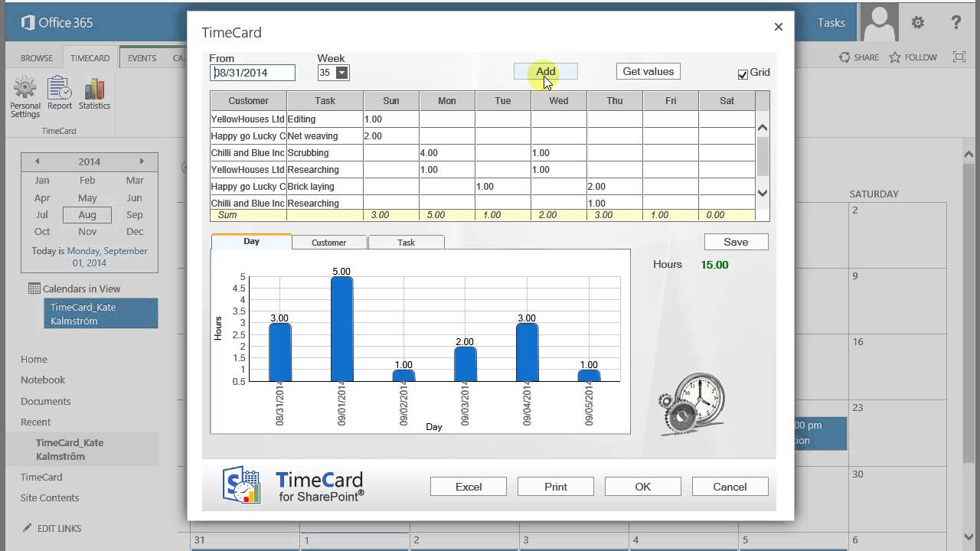Image resolution: width=980 pixels, height=551 pixels.
Task: Confirm the dialog with OK
Action: (x=643, y=487)
